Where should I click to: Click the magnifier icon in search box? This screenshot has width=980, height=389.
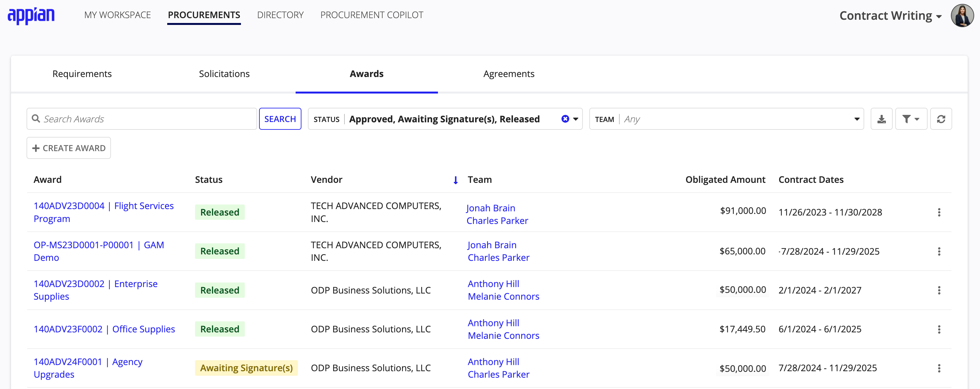click(x=36, y=119)
